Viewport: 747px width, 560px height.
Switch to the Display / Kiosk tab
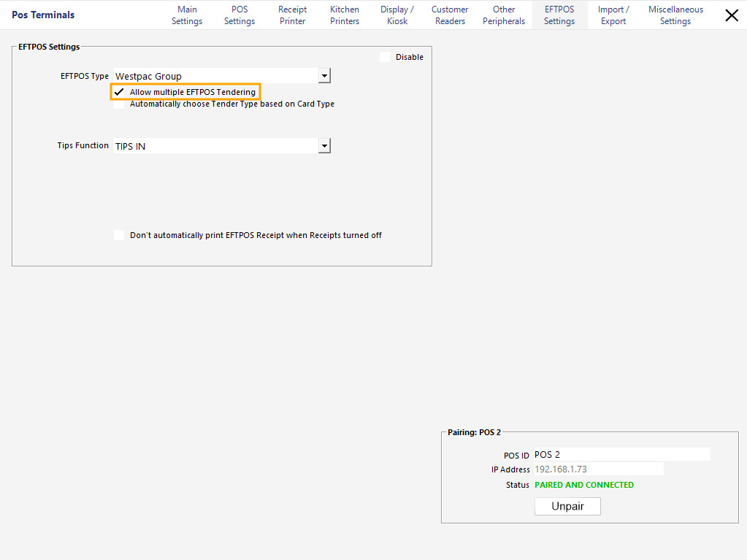coord(397,15)
